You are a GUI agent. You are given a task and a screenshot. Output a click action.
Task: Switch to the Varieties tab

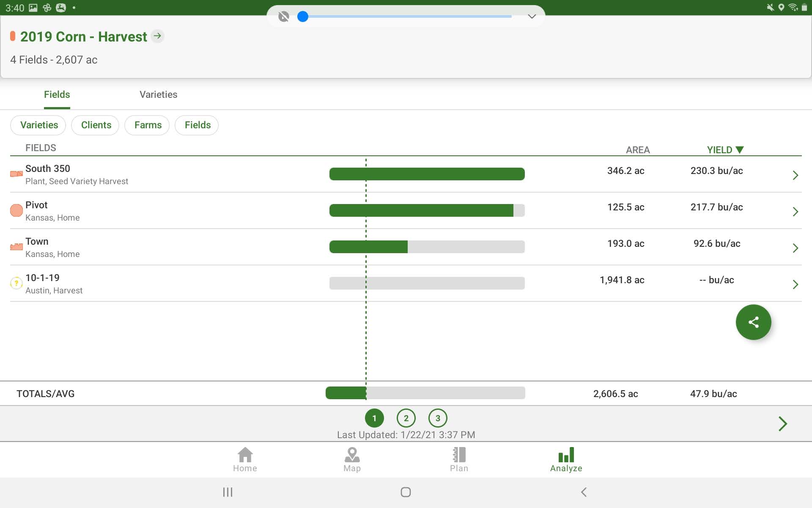(159, 94)
